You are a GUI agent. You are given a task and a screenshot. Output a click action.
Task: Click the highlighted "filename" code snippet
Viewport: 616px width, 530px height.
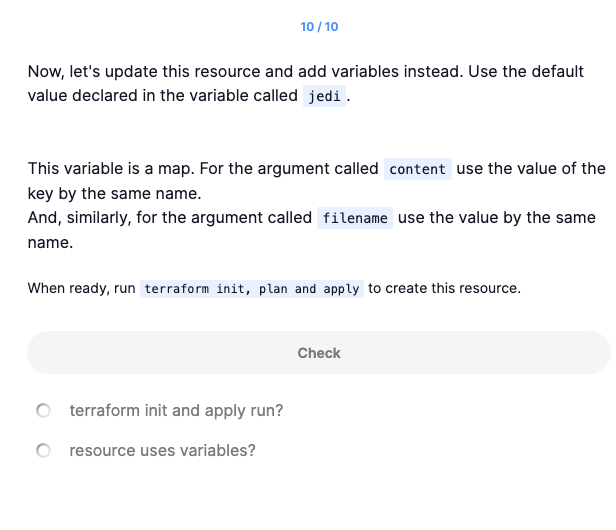coord(354,218)
